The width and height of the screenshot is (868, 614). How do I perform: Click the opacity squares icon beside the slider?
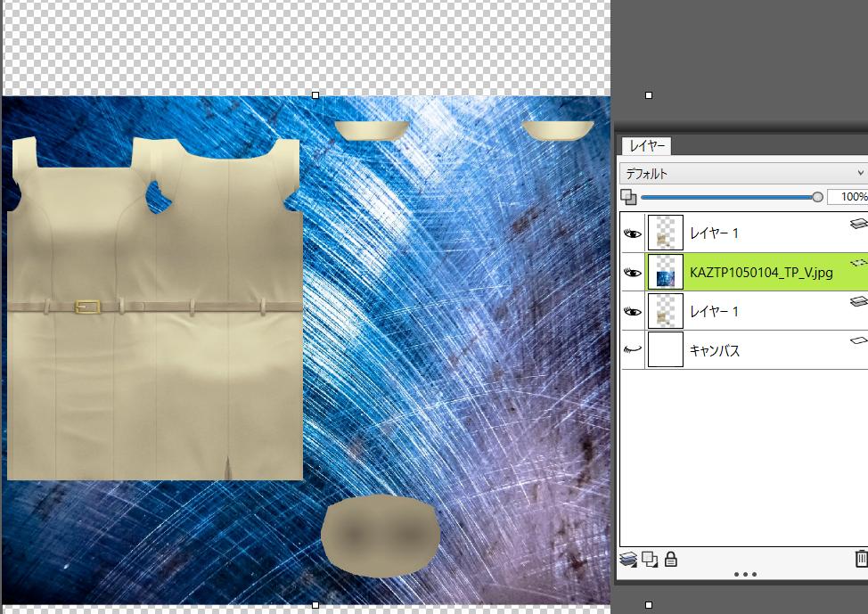(x=629, y=197)
